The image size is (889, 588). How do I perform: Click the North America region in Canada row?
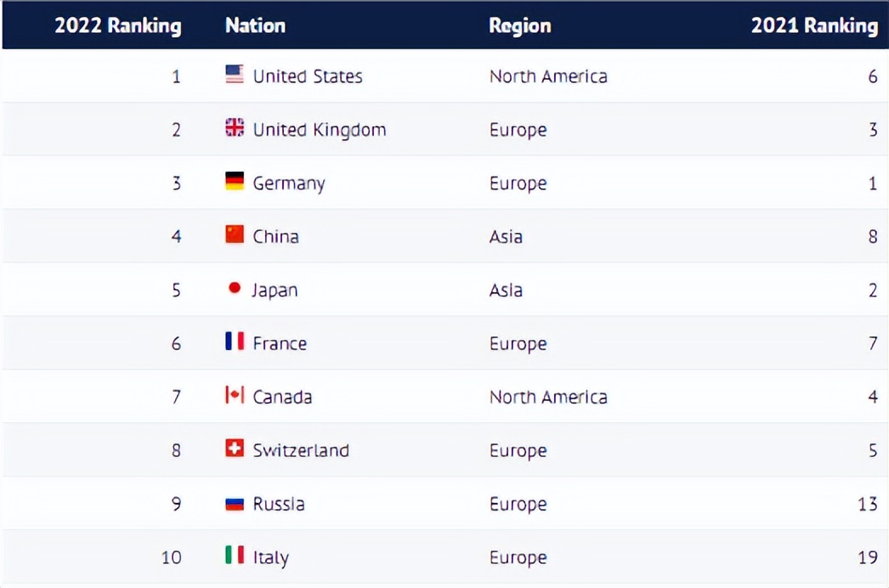(548, 397)
